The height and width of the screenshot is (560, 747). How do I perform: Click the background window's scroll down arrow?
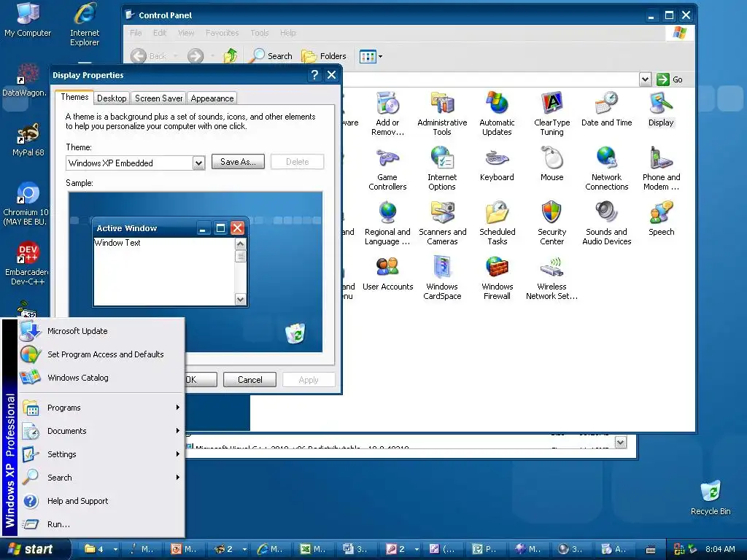(620, 443)
